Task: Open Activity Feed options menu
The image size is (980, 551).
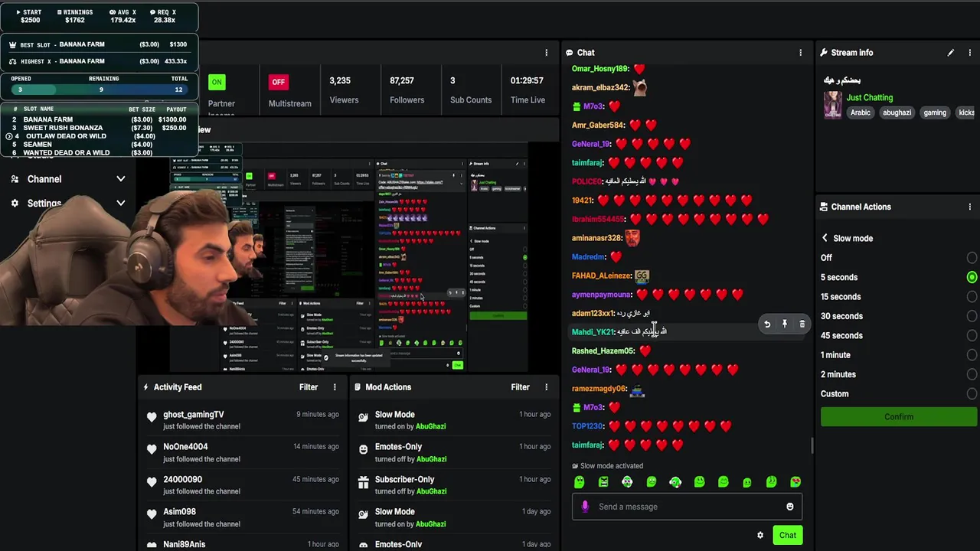Action: [x=335, y=387]
